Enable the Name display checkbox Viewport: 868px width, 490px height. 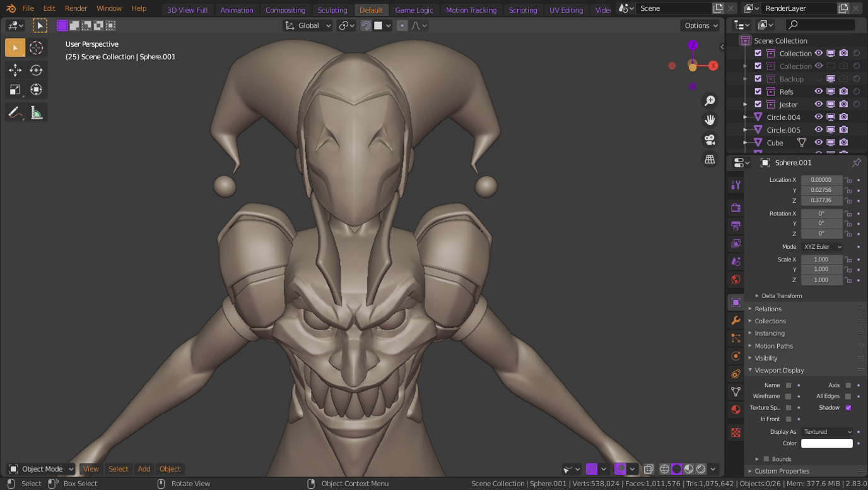click(x=789, y=385)
